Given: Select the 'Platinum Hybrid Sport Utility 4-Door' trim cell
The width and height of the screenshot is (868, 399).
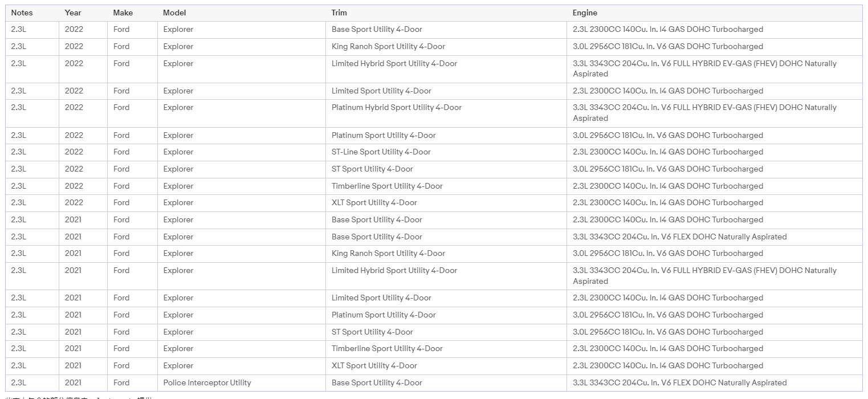Looking at the screenshot, I should point(397,107).
